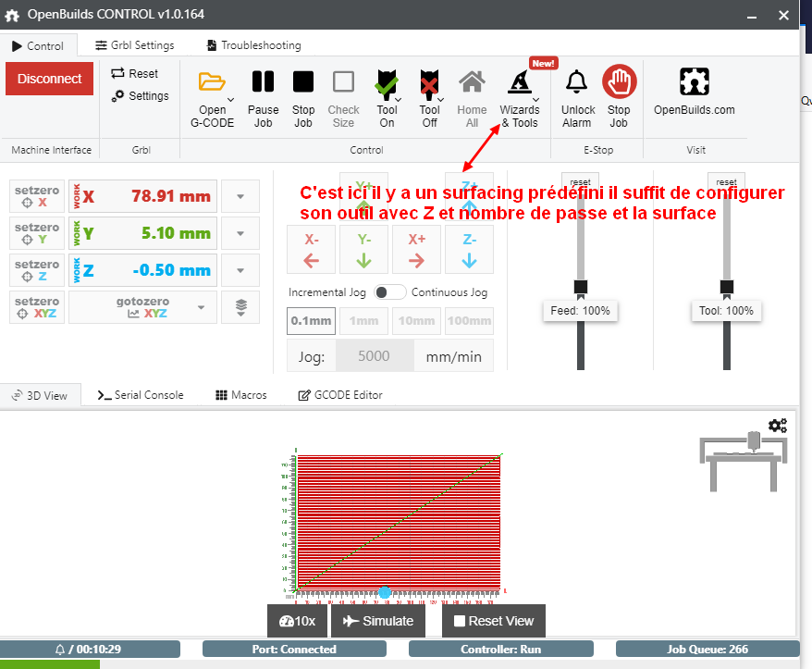Click Stop Job square icon in Control group

[303, 81]
